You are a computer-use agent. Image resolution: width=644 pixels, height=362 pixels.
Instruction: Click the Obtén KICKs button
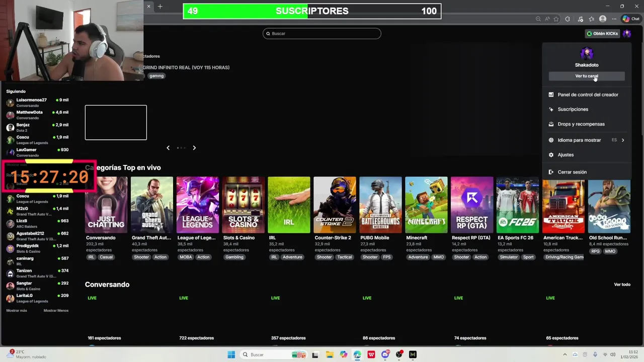pos(602,34)
